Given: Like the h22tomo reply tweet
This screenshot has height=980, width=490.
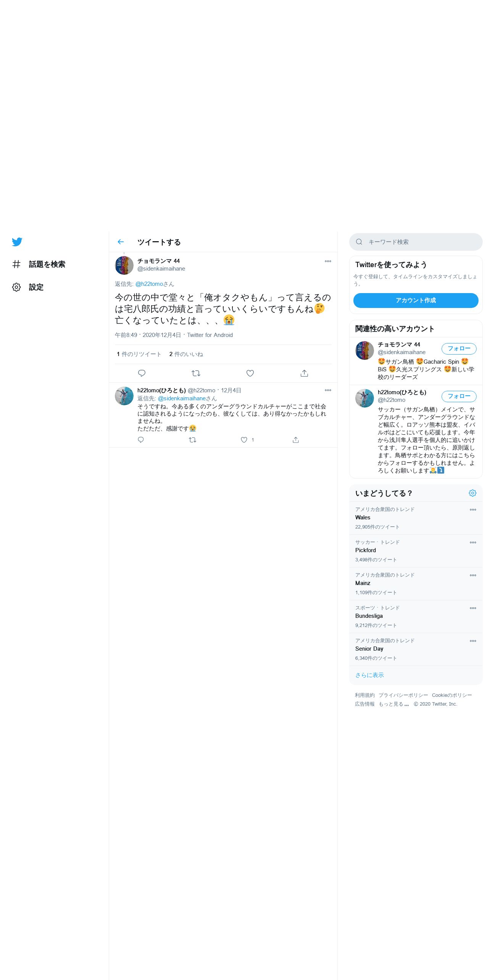Looking at the screenshot, I should pyautogui.click(x=244, y=440).
